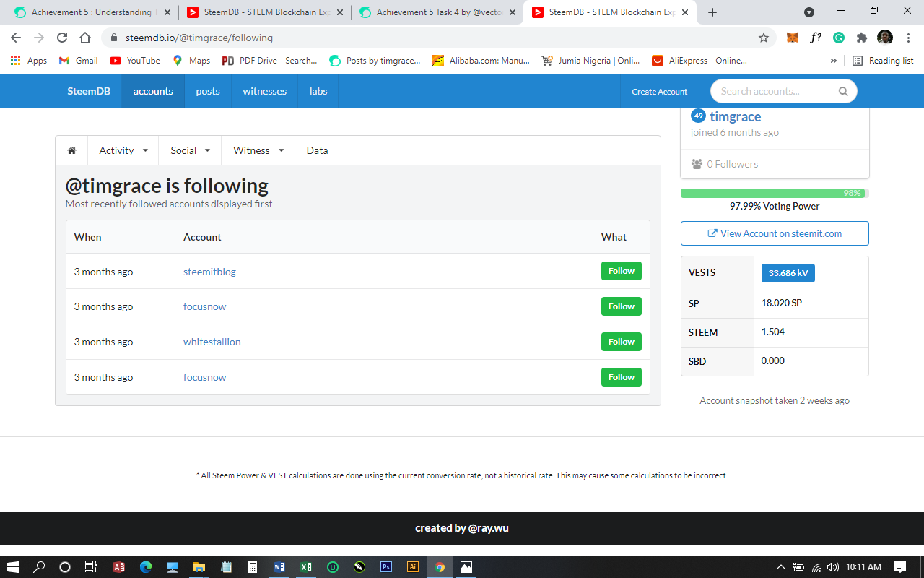Reload the current page
The width and height of the screenshot is (924, 578).
coord(62,38)
